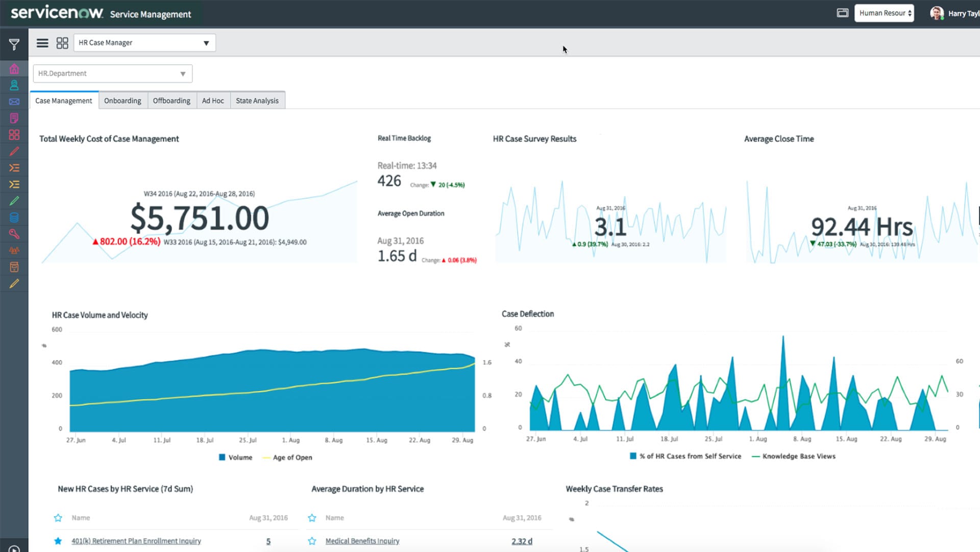
Task: Open the State Analysis tab
Action: (257, 100)
